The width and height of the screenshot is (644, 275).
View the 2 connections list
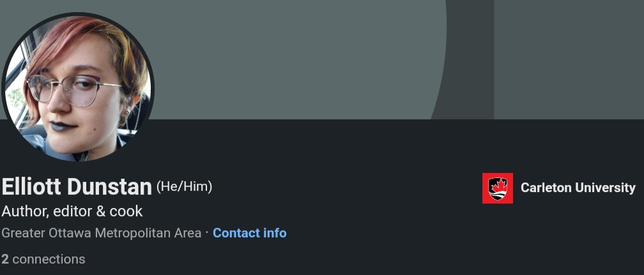coord(43,260)
